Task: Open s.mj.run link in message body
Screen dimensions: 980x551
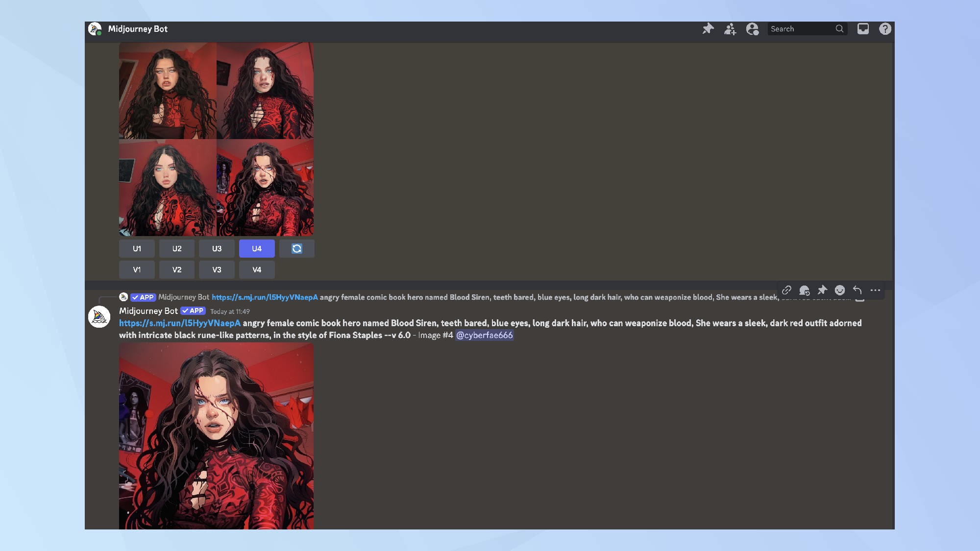Action: click(180, 323)
